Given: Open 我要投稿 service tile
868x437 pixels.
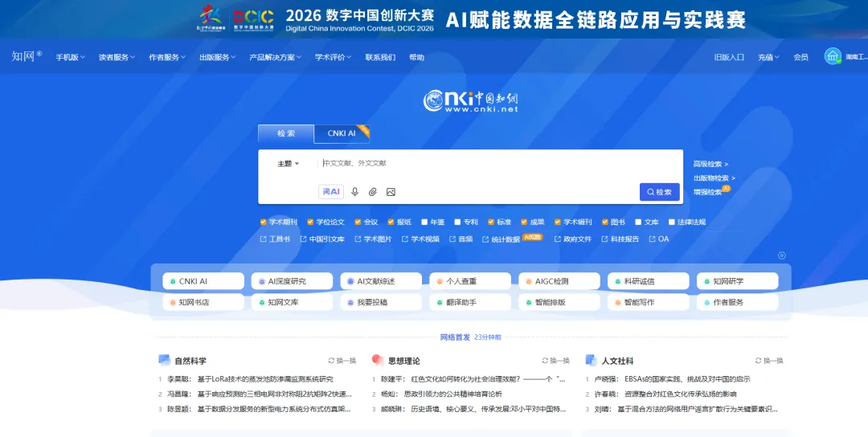Looking at the screenshot, I should coord(381,302).
